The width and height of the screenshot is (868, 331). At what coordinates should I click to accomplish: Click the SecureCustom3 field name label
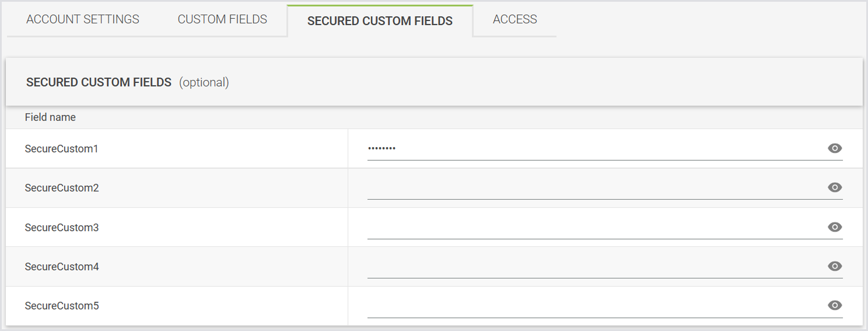(x=62, y=228)
